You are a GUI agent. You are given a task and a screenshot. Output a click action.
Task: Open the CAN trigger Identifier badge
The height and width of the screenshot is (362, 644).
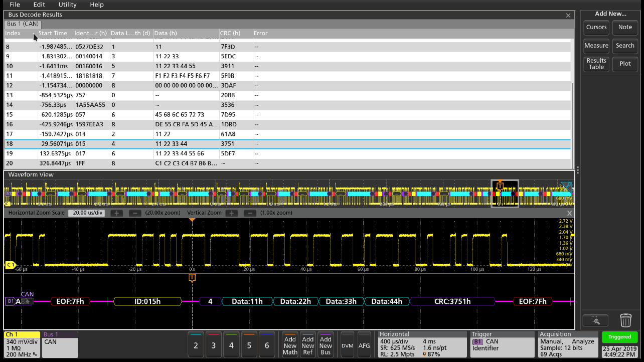pyautogui.click(x=502, y=344)
